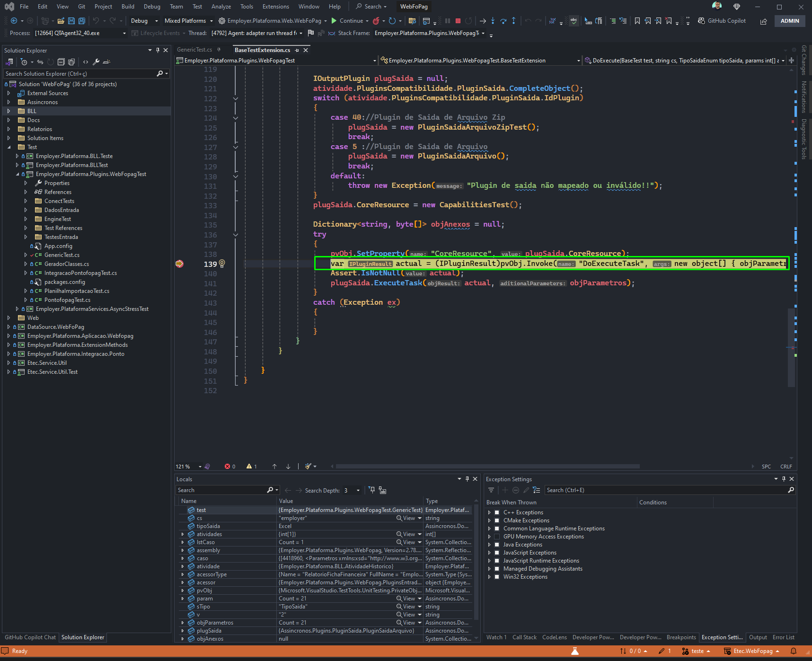Expand the atividades variable in Locals

click(183, 534)
